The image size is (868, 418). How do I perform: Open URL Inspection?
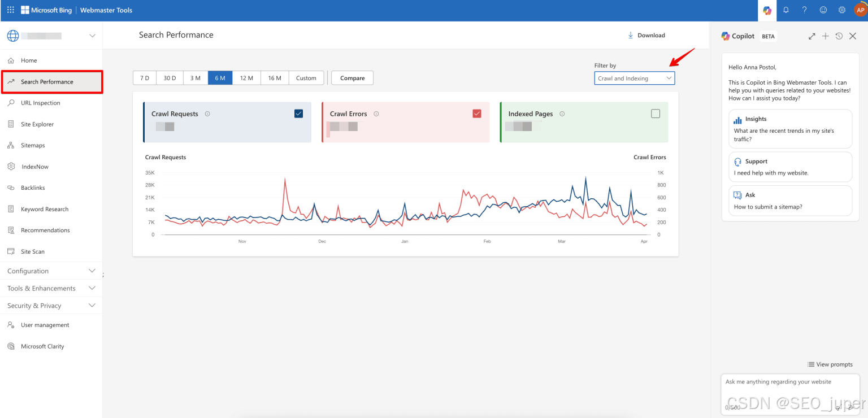(51, 103)
